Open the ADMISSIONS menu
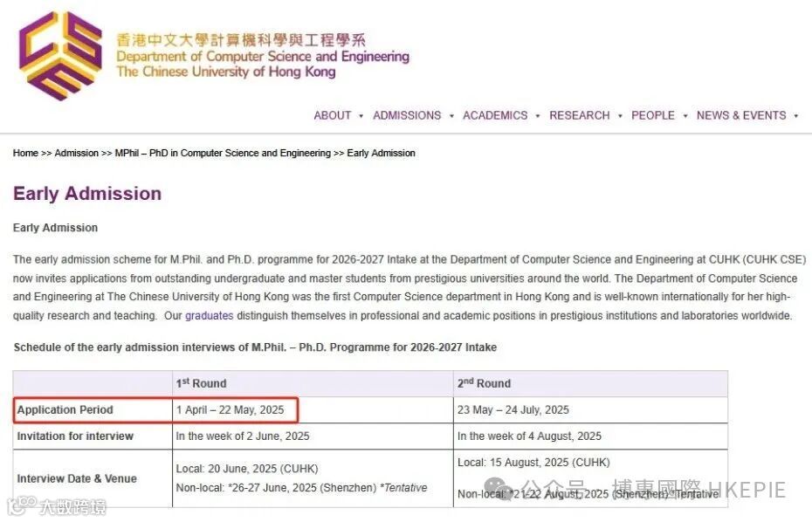Screen dimensions: 812x522 (x=407, y=115)
